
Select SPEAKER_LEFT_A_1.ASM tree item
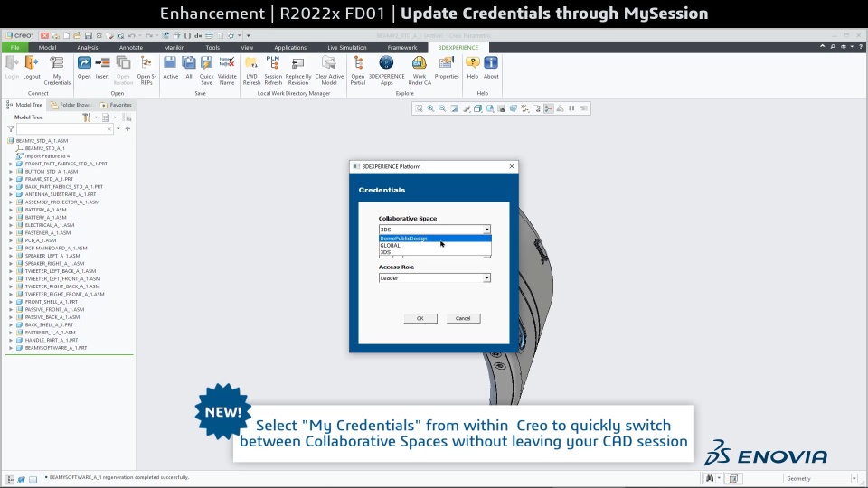pos(52,256)
